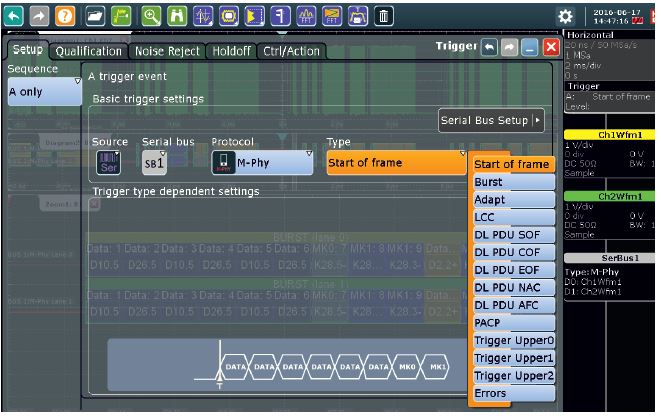
Task: Click the trash can delete icon
Action: pos(384,16)
